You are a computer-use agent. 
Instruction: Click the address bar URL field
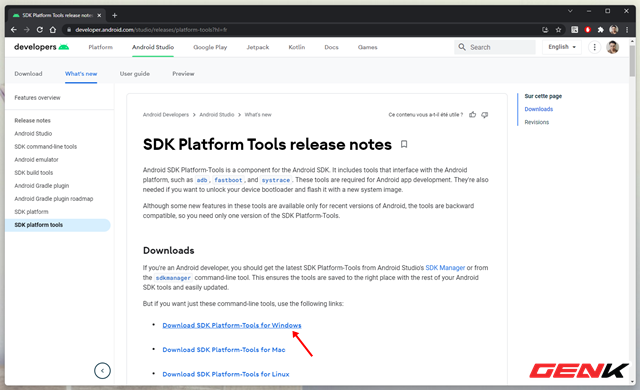click(x=302, y=30)
